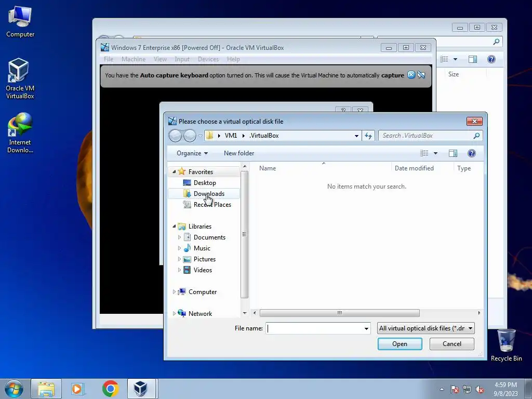Click Change your view icon in dialog
Screen dimensions: 532x399
tap(424, 153)
